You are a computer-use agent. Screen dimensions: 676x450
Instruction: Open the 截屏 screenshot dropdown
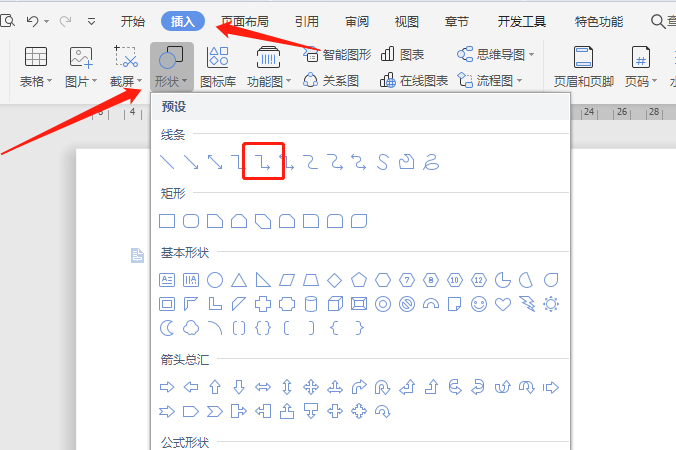(126, 67)
